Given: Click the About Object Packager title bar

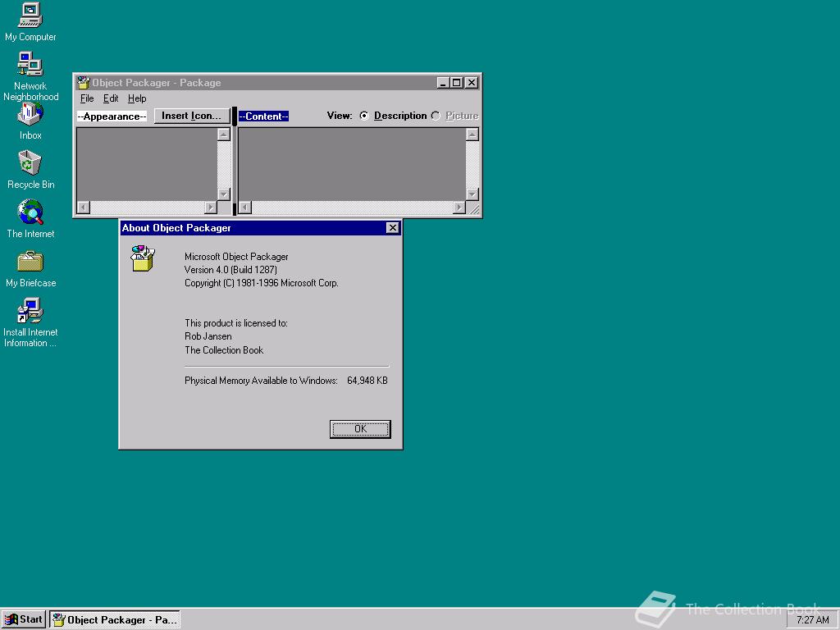Looking at the screenshot, I should click(260, 228).
